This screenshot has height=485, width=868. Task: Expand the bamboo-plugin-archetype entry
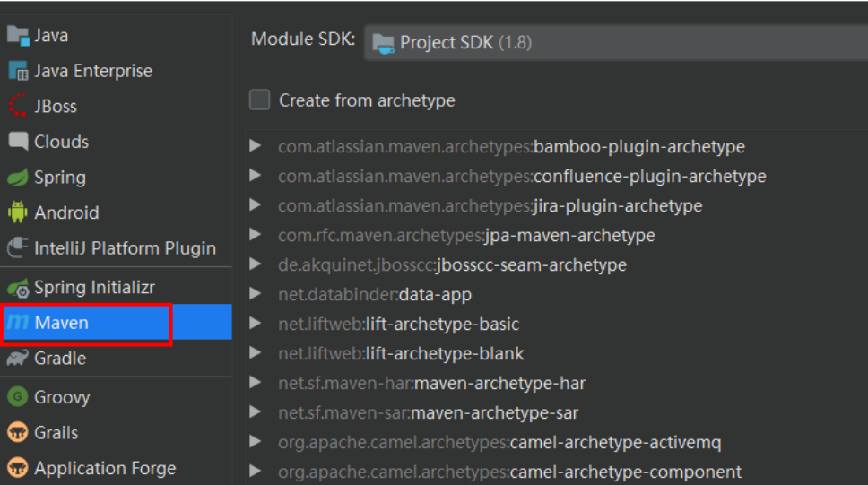256,146
